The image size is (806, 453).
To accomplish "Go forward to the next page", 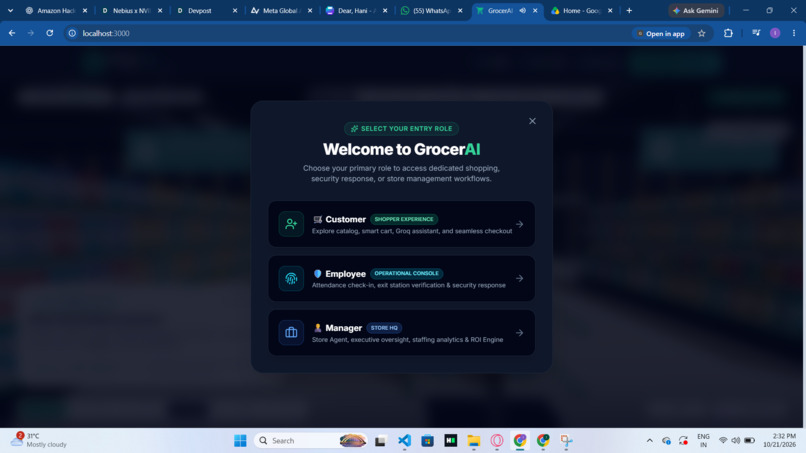I will coord(31,33).
